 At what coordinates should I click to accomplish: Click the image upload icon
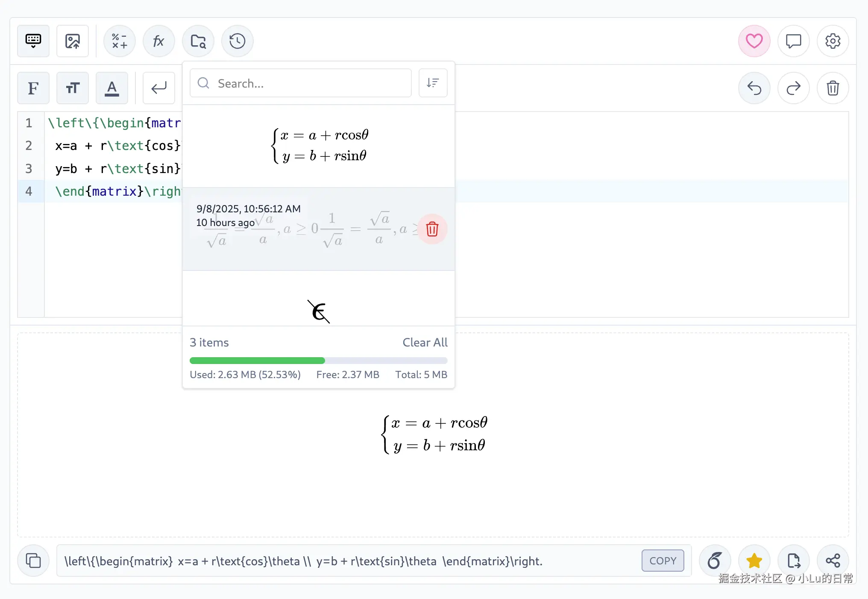(73, 41)
